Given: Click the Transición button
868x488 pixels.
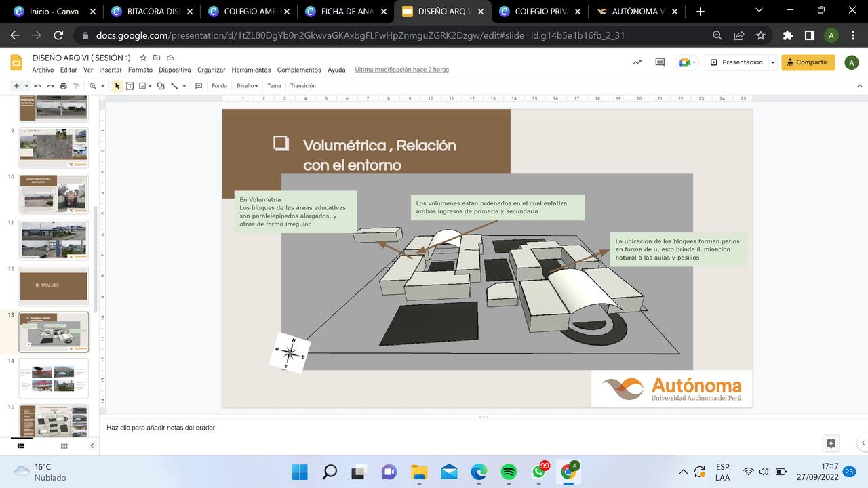Looking at the screenshot, I should pos(302,86).
